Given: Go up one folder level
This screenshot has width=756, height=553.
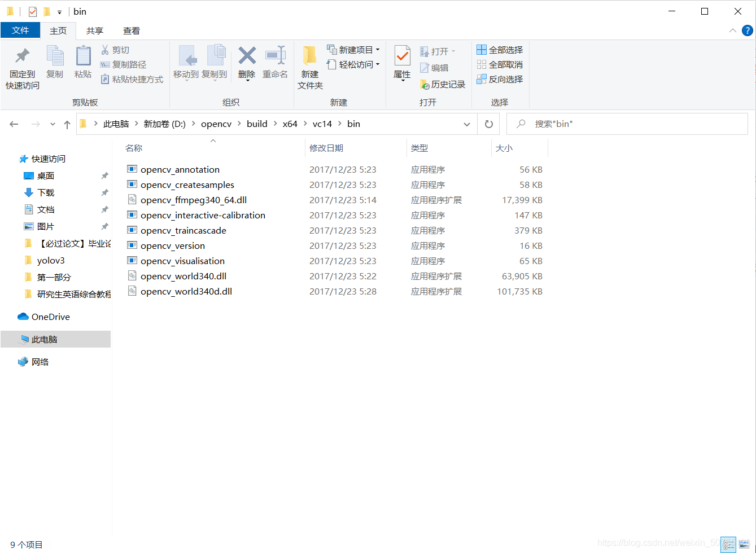Looking at the screenshot, I should (67, 124).
